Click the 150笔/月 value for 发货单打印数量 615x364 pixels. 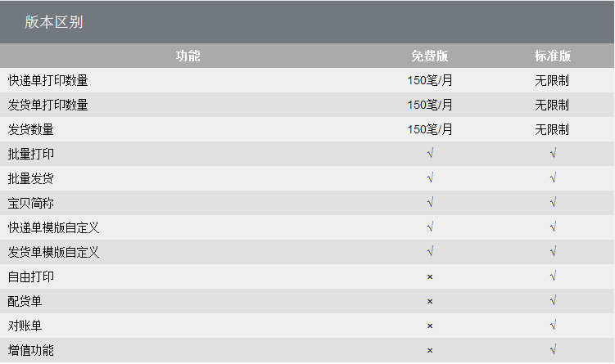(x=430, y=105)
